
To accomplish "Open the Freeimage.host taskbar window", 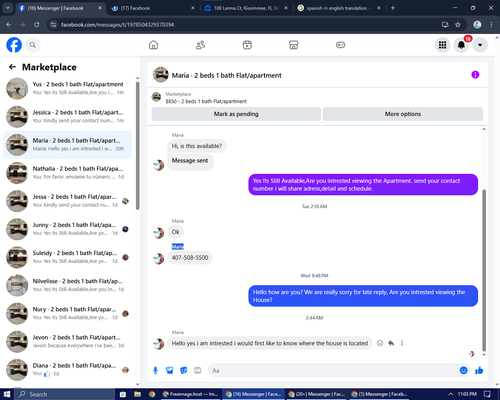I will pos(190,394).
